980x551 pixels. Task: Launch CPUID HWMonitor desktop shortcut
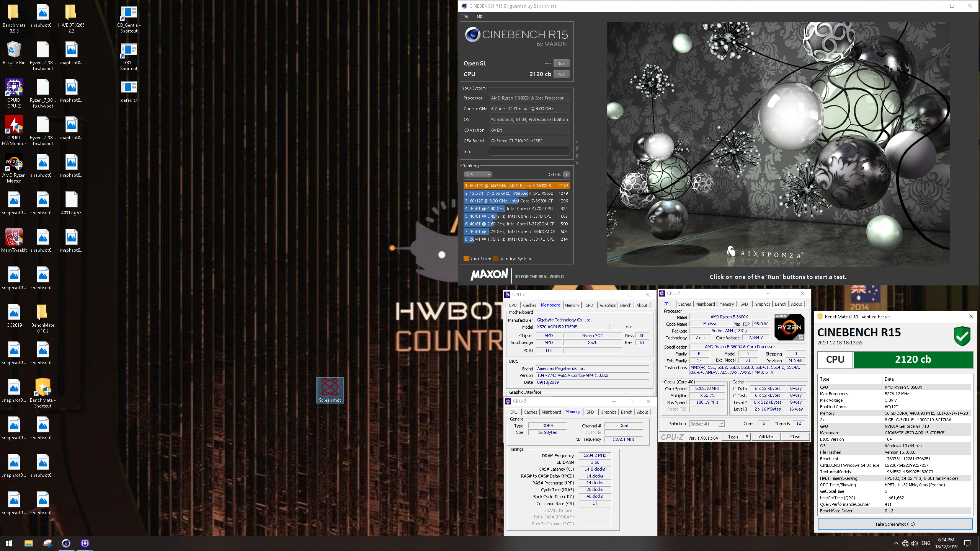[14, 131]
